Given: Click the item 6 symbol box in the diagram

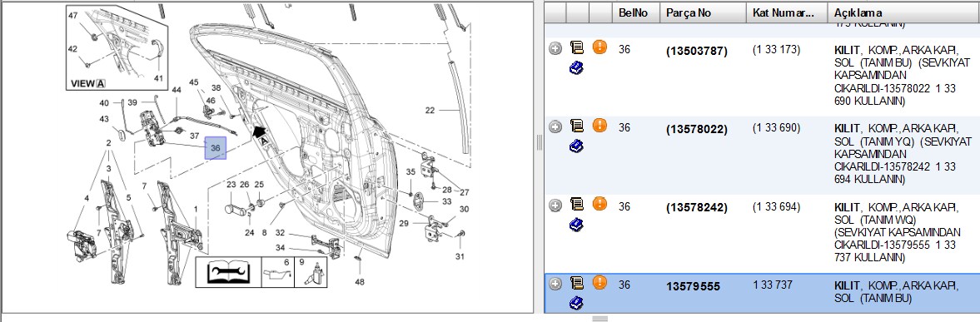Looking at the screenshot, I should (x=276, y=272).
